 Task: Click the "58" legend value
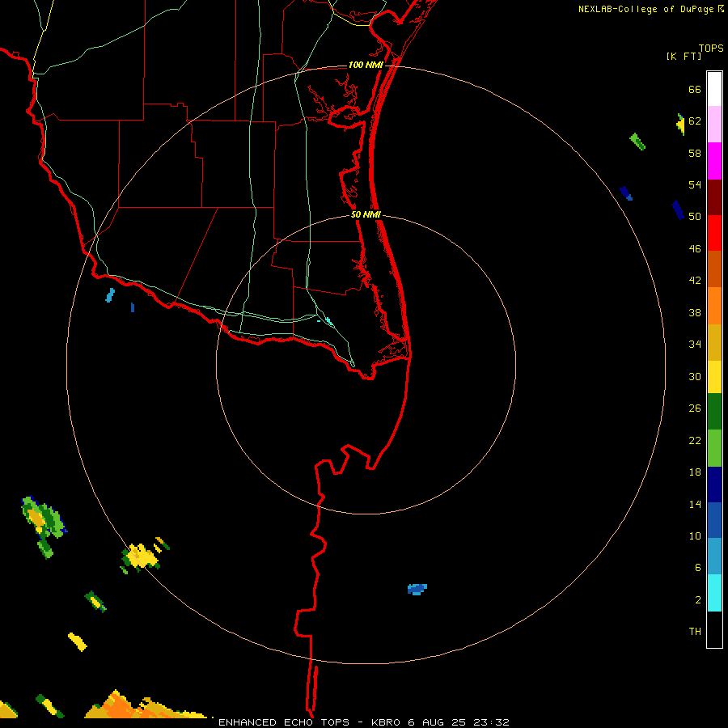pos(695,153)
